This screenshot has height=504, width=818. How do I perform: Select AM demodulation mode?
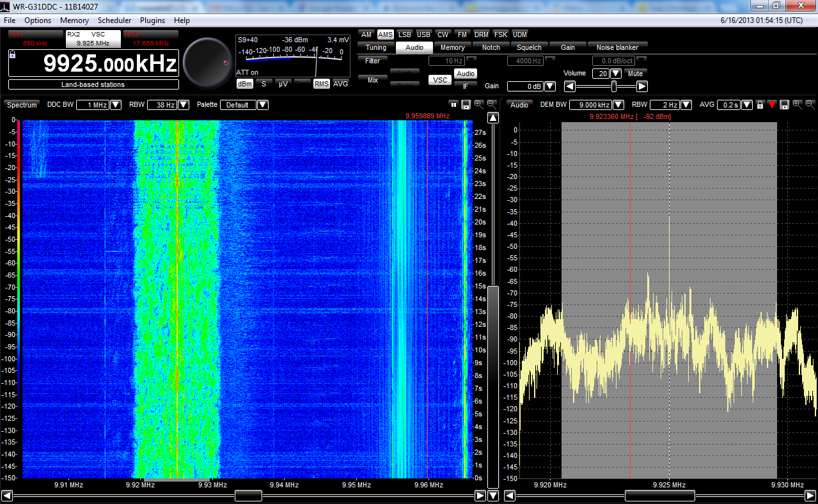click(x=366, y=35)
